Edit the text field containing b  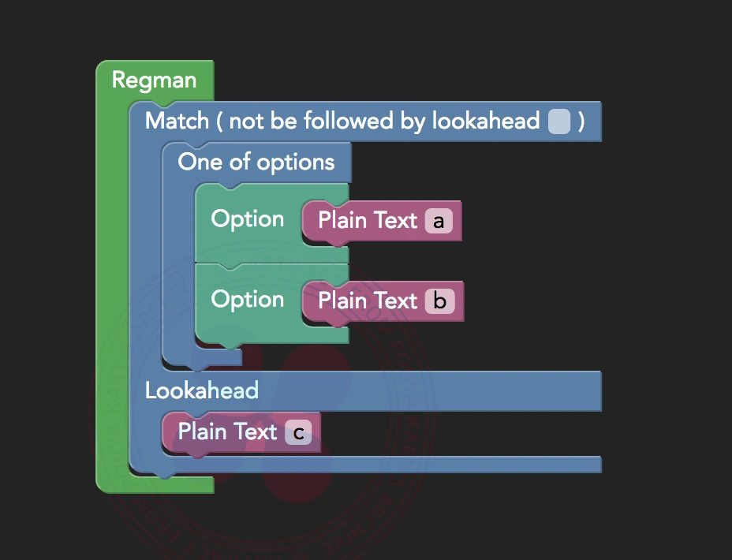[440, 301]
